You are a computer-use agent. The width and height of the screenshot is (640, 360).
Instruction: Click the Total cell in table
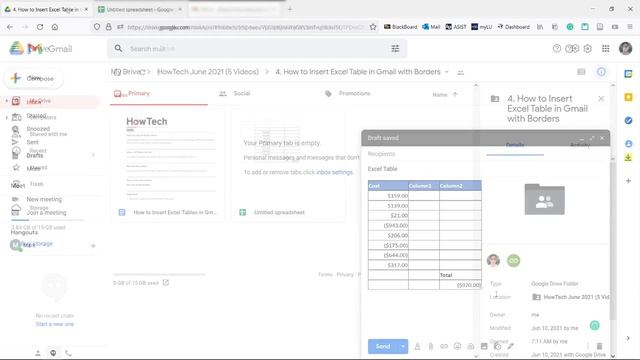[460, 275]
